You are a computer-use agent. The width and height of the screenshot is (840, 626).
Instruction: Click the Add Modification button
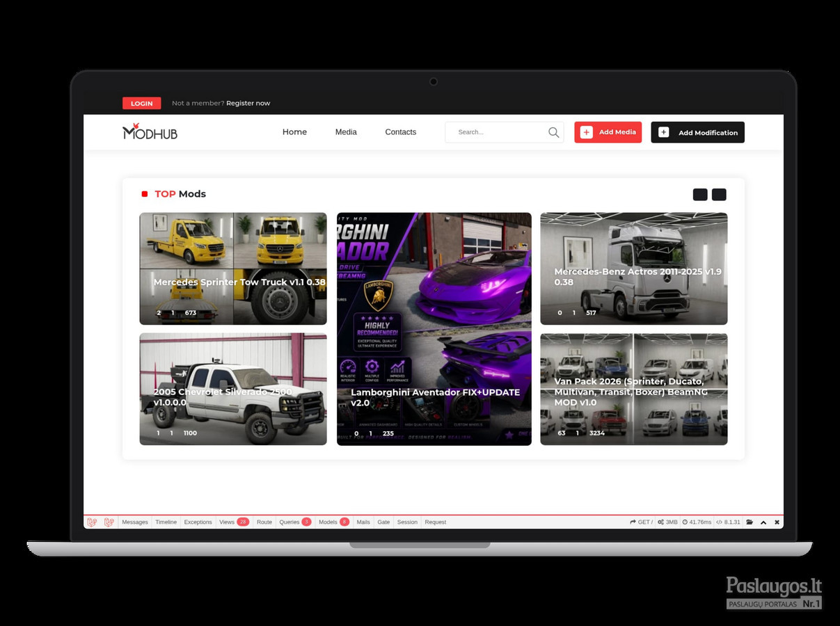pyautogui.click(x=697, y=132)
